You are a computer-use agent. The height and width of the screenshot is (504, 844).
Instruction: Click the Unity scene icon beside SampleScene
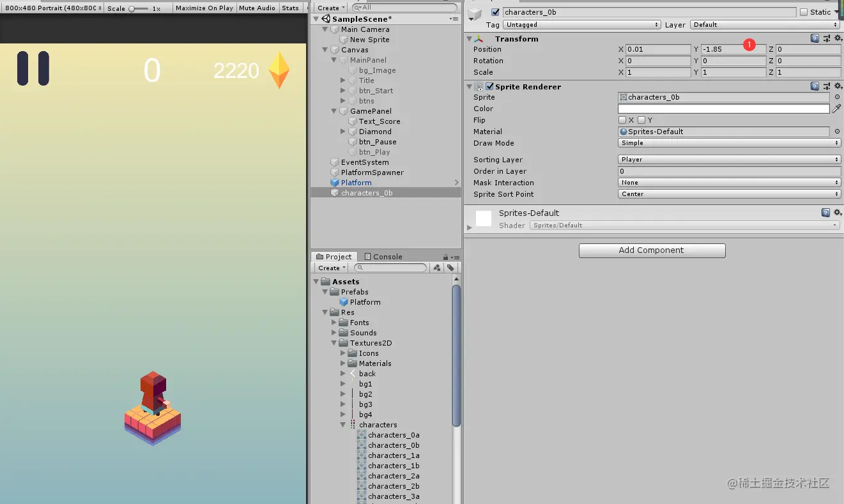[x=326, y=19]
